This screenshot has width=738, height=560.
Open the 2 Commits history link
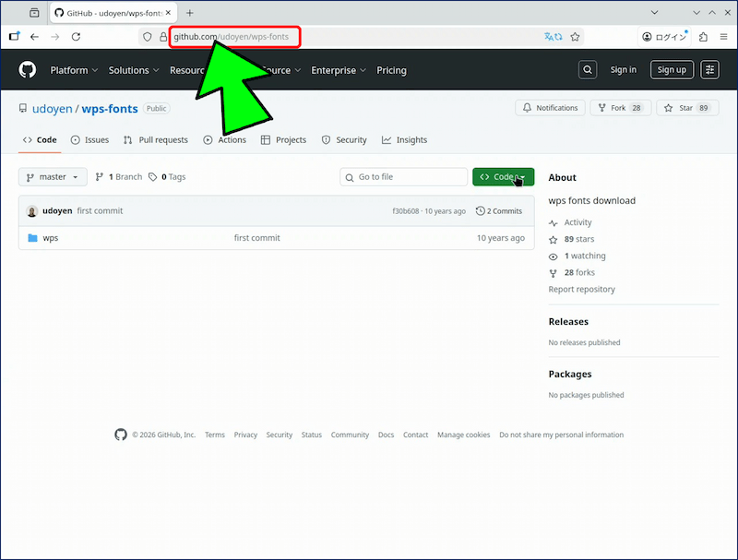coord(499,211)
